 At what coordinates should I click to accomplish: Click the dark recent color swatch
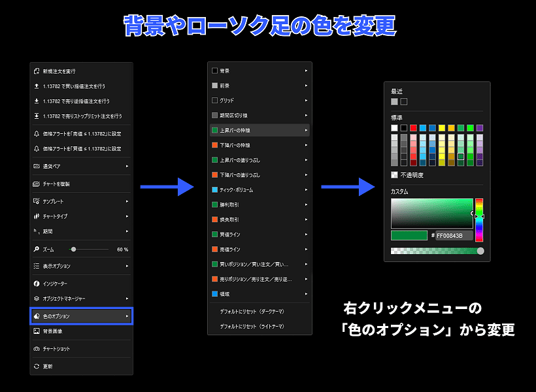(404, 101)
